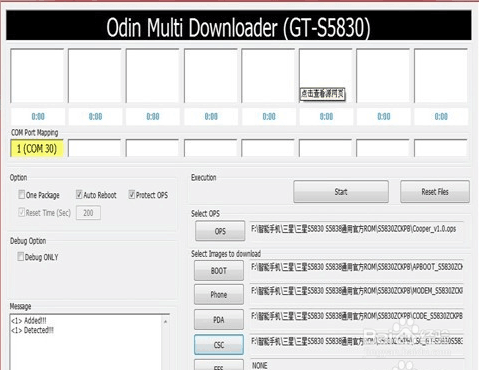This screenshot has height=370, width=480.
Task: Click the PDA image button
Action: coord(219,320)
